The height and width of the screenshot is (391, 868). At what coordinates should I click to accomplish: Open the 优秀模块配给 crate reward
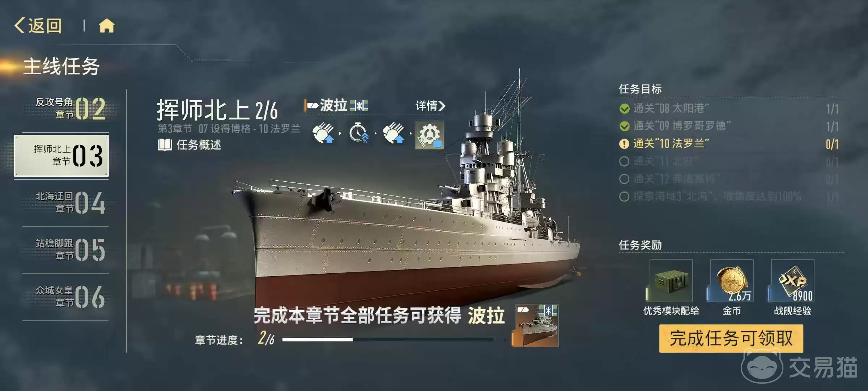pos(671,281)
